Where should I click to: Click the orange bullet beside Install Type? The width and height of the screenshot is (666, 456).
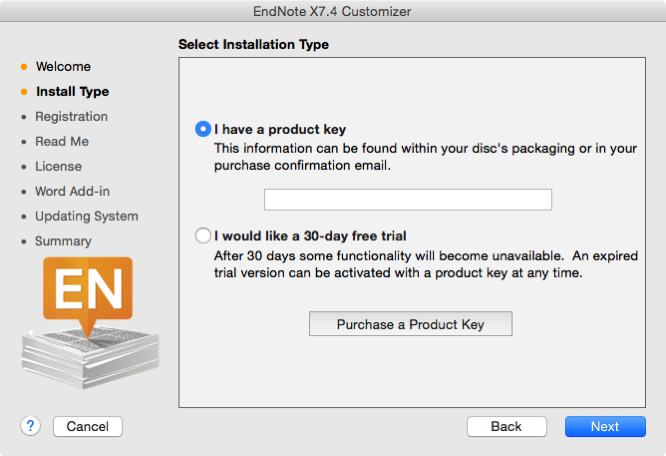point(24,92)
